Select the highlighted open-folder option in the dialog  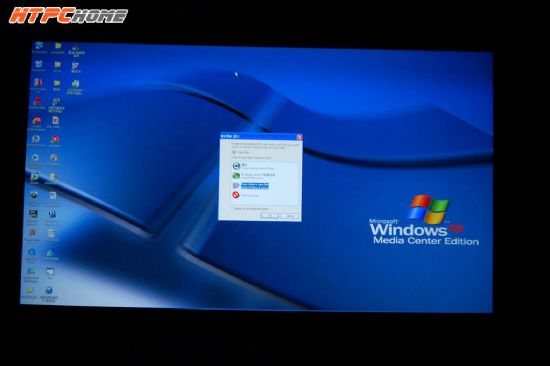[x=254, y=186]
